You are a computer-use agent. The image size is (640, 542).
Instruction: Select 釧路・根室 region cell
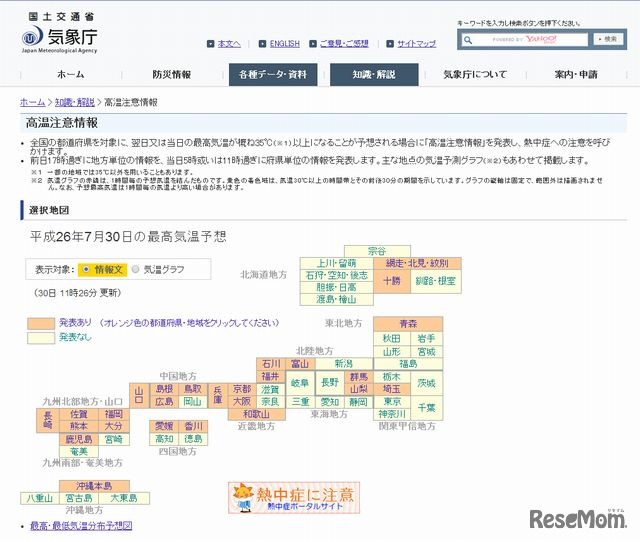(x=436, y=281)
